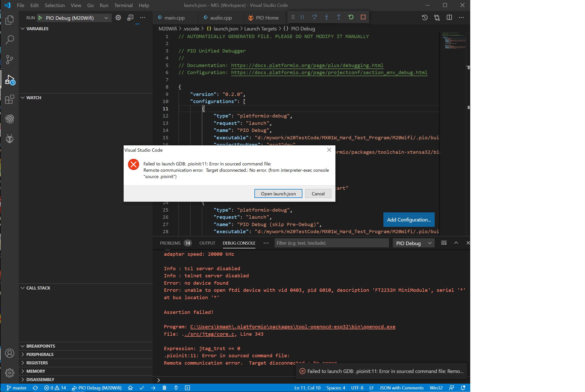
Task: Toggle Split Editor Right icon
Action: point(449,18)
